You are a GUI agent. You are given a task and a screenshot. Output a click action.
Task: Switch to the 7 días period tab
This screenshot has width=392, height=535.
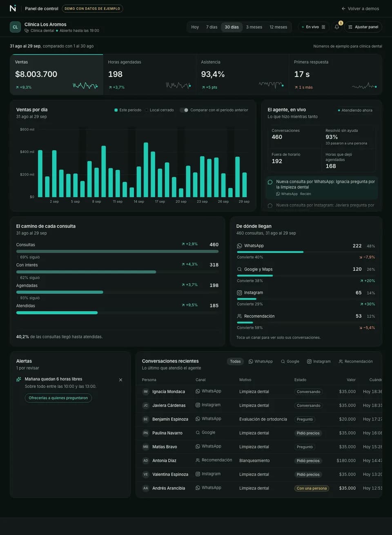tap(212, 27)
